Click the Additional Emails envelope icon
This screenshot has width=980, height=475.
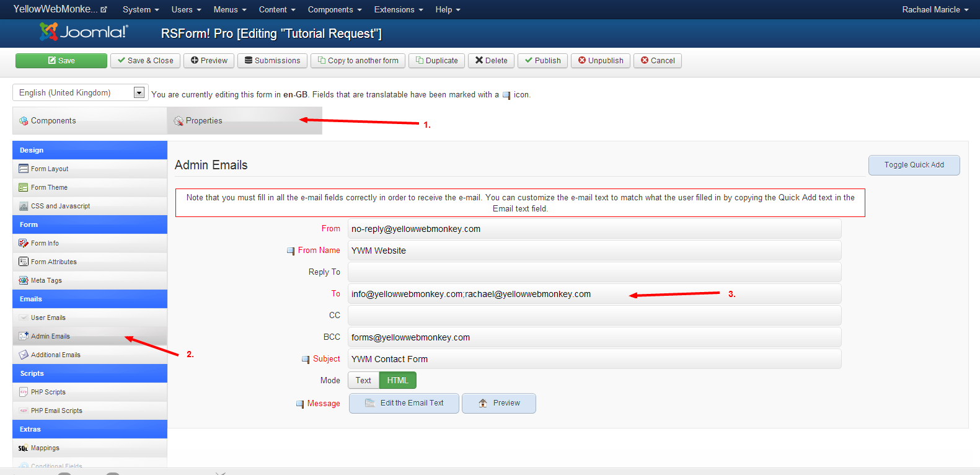click(24, 355)
